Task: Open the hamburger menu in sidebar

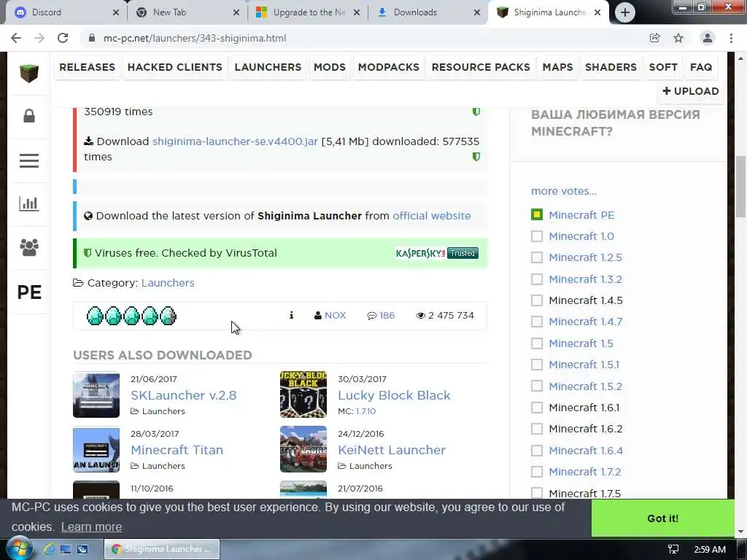Action: click(29, 160)
